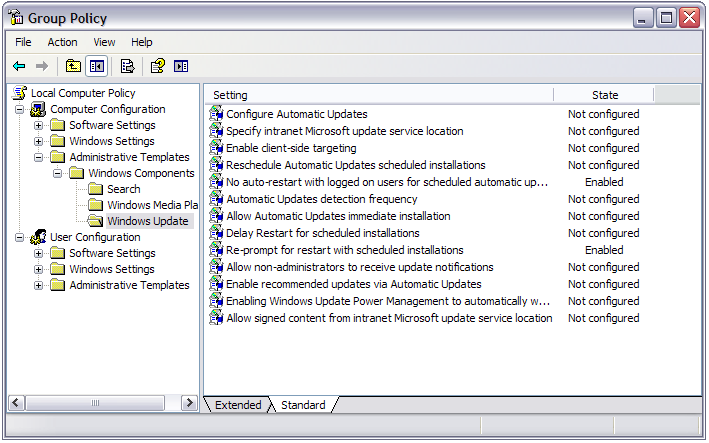The height and width of the screenshot is (443, 709).
Task: Expand Windows Settings under User Configuration
Action: [x=38, y=269]
